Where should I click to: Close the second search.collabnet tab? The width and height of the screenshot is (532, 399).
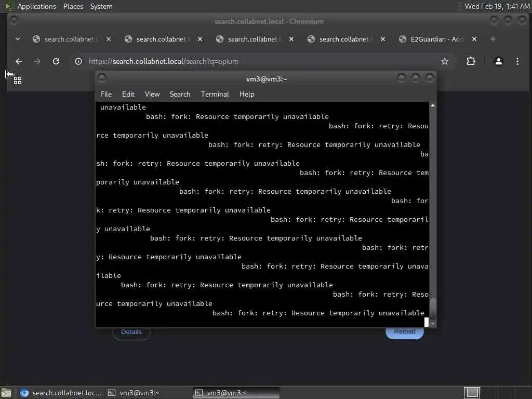tap(200, 39)
